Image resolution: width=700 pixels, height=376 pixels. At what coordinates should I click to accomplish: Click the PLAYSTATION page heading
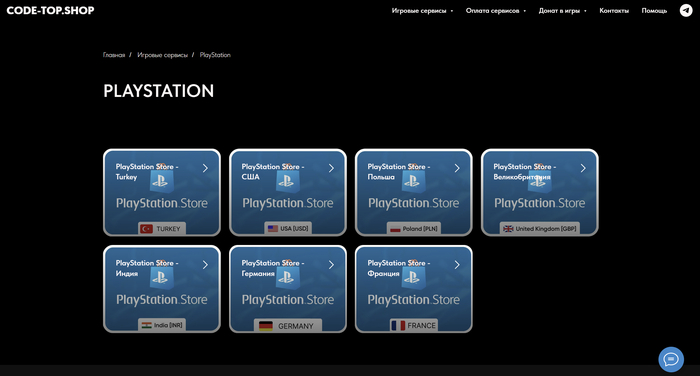(158, 91)
